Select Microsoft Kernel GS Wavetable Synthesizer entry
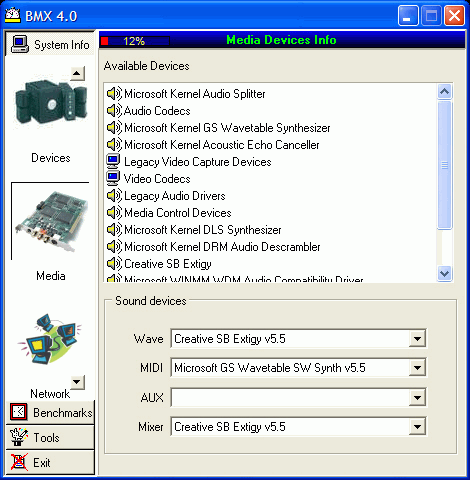Screen dimensions: 470x480 [227, 128]
